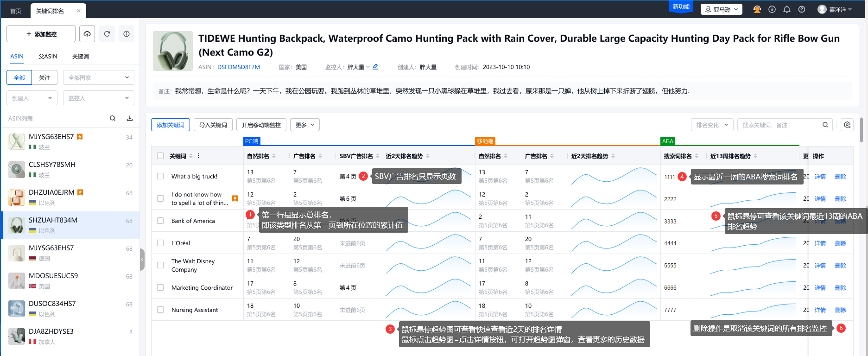
Task: Sort by PC 自然排名 column
Action: coord(274,156)
